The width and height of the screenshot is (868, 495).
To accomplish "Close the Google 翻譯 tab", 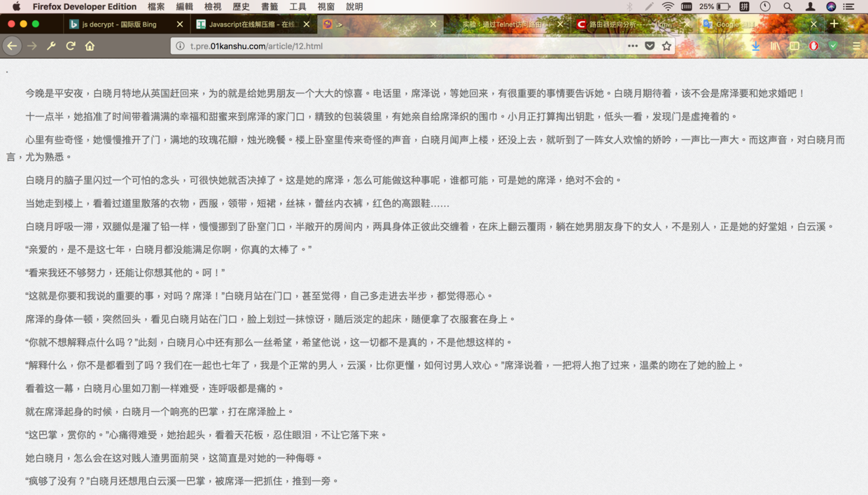I will coord(813,24).
